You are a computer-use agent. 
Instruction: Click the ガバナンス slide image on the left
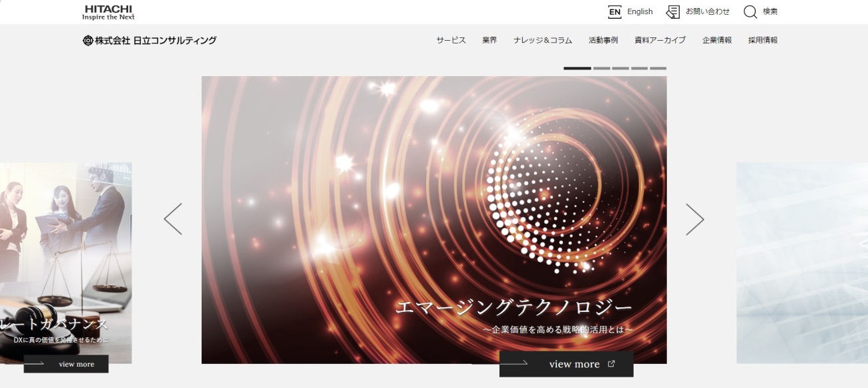(65, 263)
